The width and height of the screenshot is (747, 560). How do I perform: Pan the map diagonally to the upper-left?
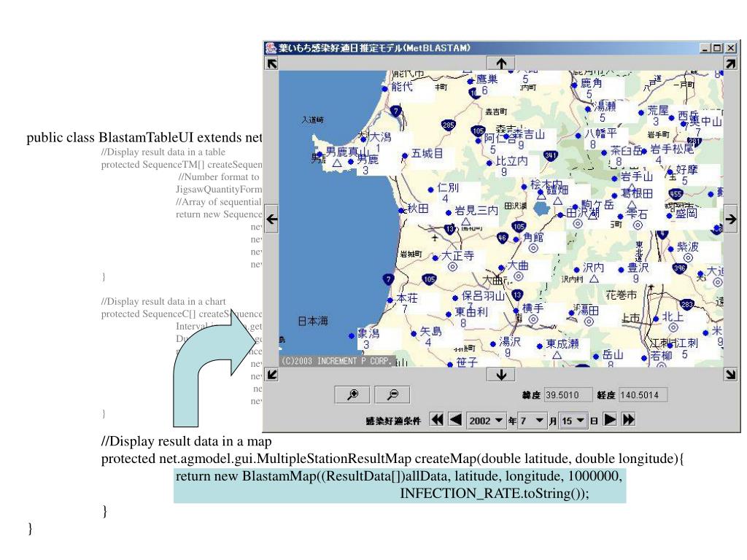point(271,63)
